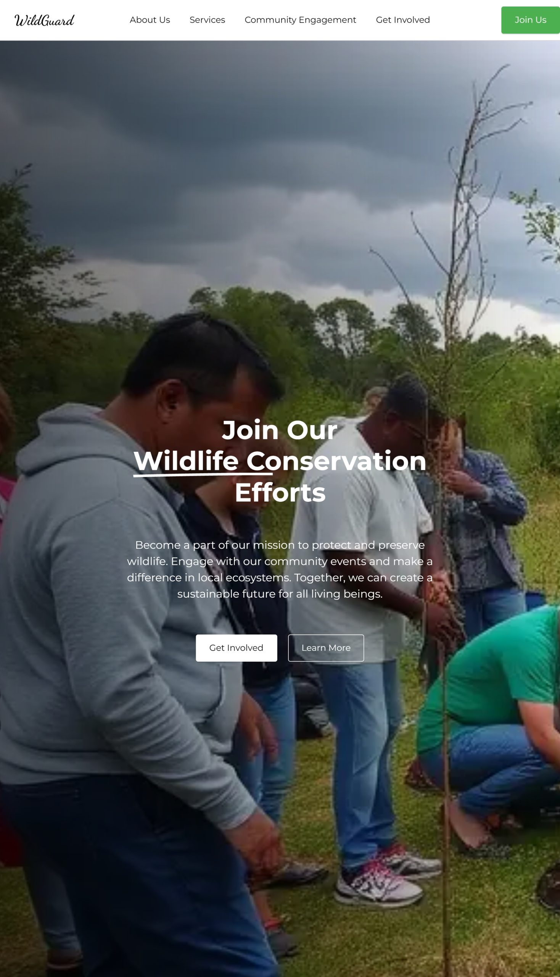This screenshot has width=560, height=977.
Task: Select Get Involved in the top navigation
Action: point(403,20)
